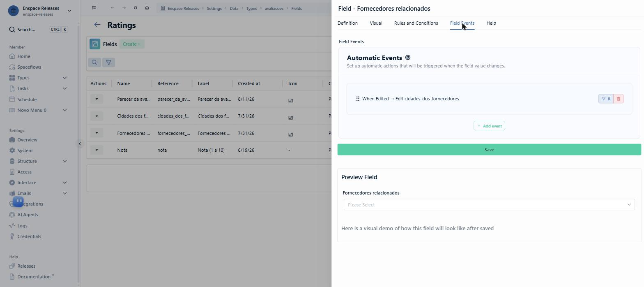Click the Enspace Releases workspace logo

point(14,11)
